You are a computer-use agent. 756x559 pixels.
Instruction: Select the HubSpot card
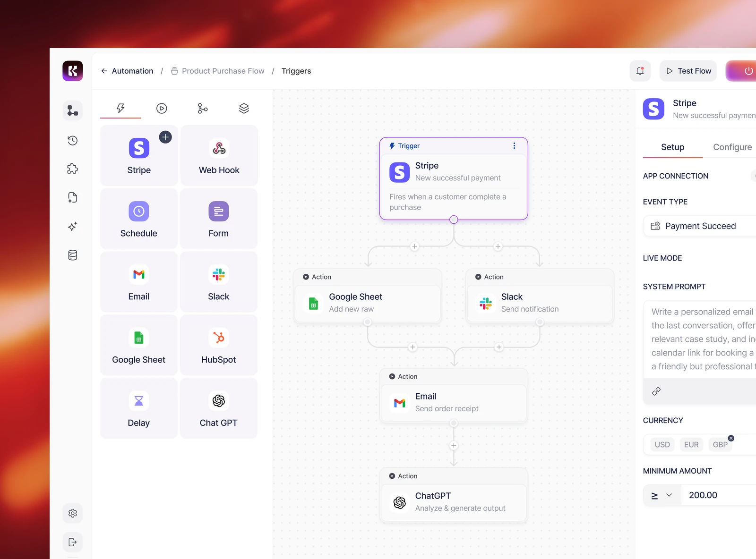[x=219, y=345]
